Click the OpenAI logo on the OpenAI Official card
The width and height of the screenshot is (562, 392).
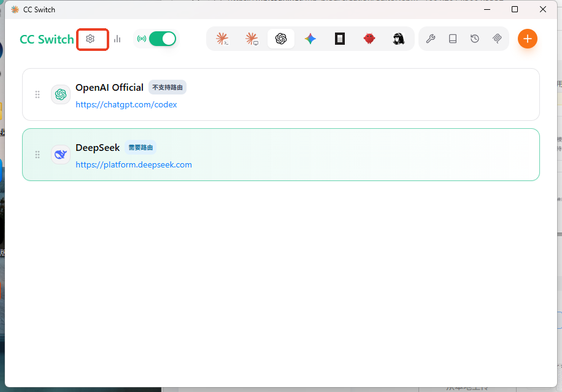pyautogui.click(x=61, y=94)
